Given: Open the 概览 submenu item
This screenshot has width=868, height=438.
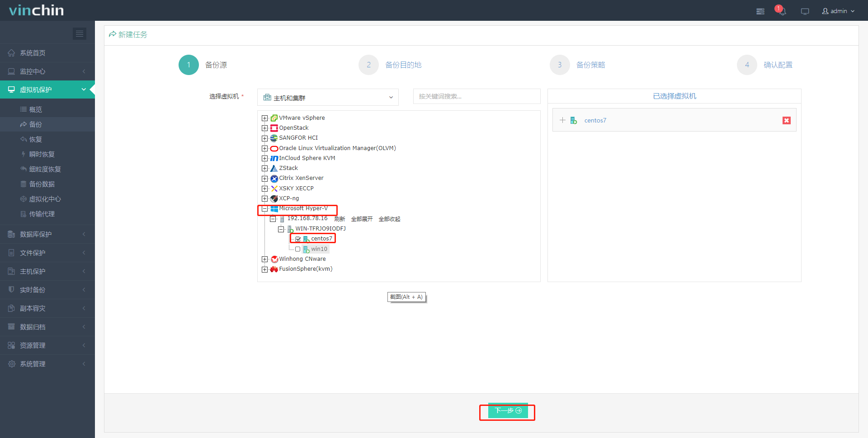Looking at the screenshot, I should [x=47, y=109].
